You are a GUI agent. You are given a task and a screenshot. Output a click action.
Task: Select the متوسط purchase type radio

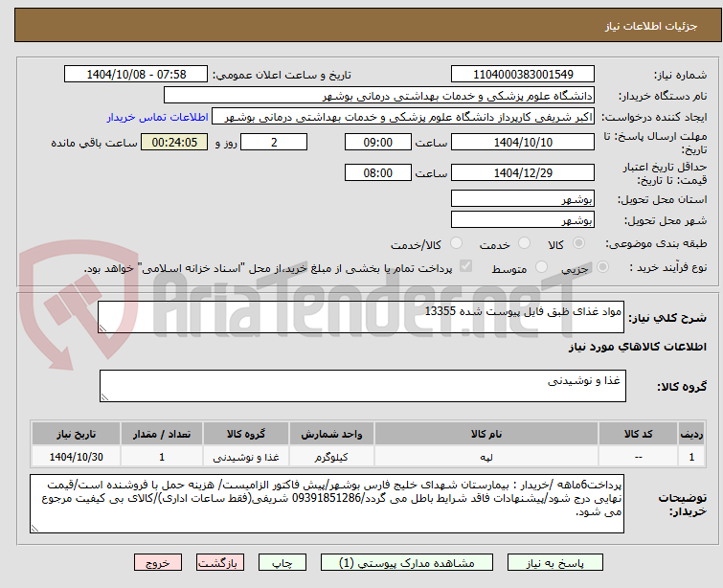click(541, 267)
